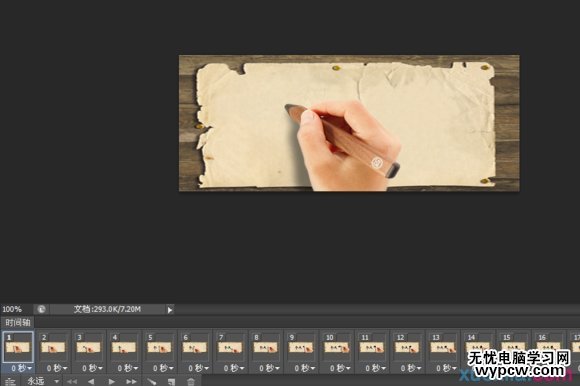Select frame 1 thumbnail
This screenshot has height=386, width=580.
pyautogui.click(x=18, y=347)
